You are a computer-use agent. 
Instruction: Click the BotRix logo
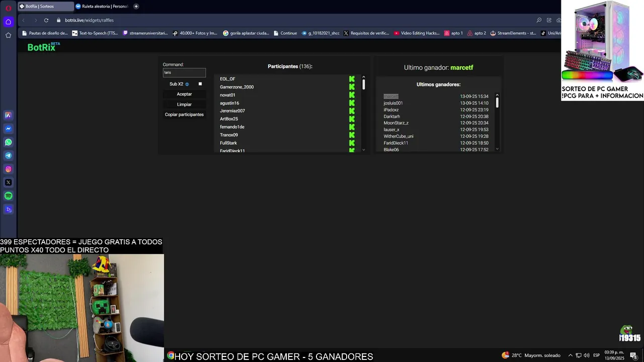click(x=44, y=47)
